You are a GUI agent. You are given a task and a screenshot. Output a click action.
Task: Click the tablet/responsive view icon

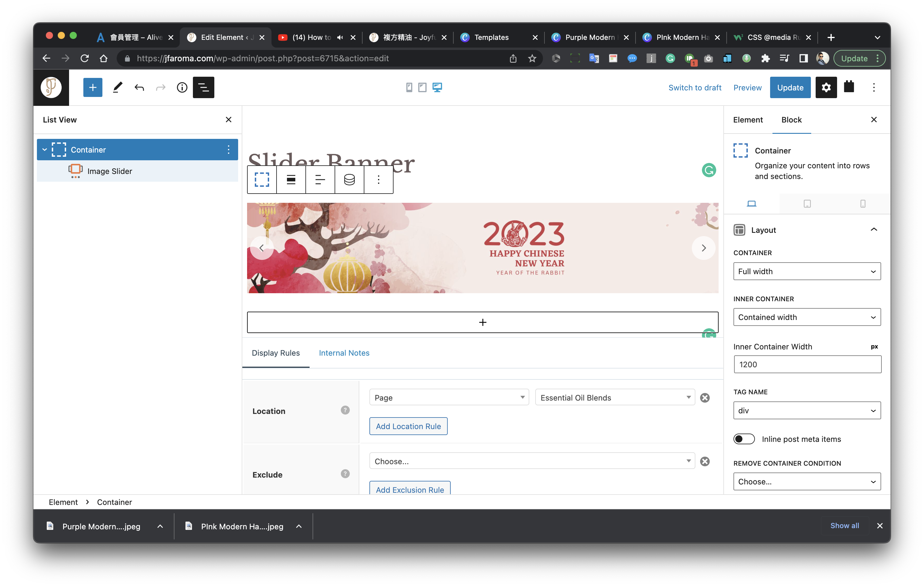pyautogui.click(x=422, y=87)
